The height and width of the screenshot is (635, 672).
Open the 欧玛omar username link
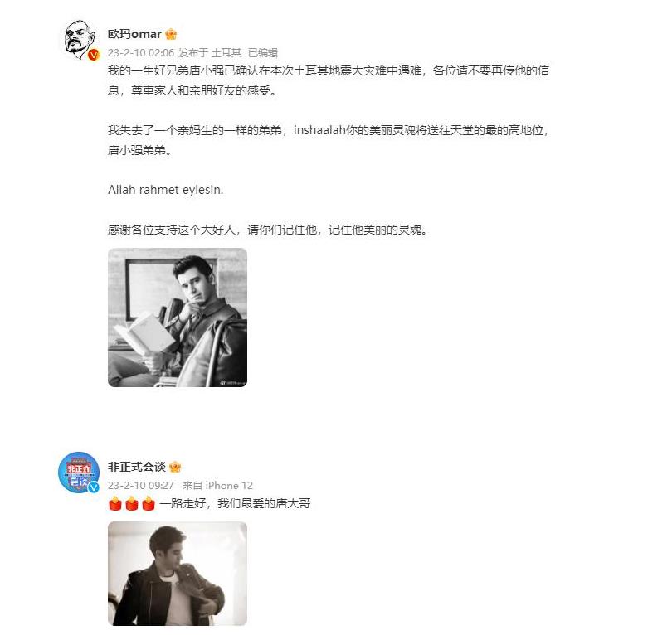click(134, 34)
